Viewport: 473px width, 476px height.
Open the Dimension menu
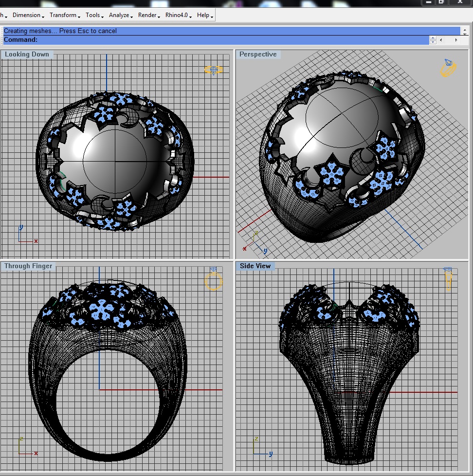28,15
